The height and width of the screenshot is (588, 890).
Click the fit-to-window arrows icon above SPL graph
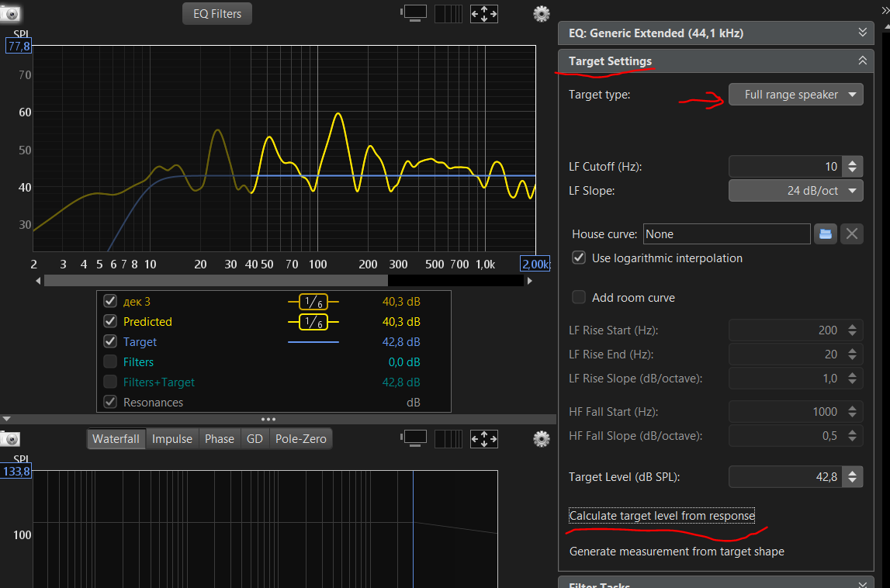pos(484,14)
